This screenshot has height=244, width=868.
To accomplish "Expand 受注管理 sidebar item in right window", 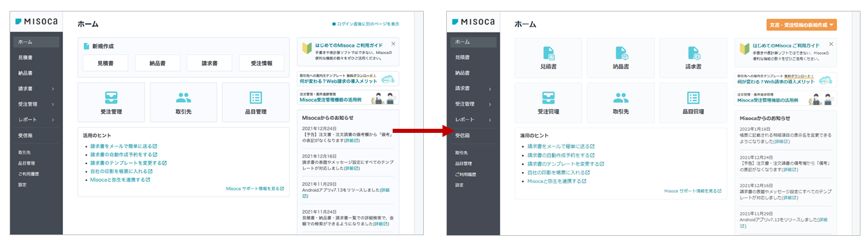I will tap(490, 104).
